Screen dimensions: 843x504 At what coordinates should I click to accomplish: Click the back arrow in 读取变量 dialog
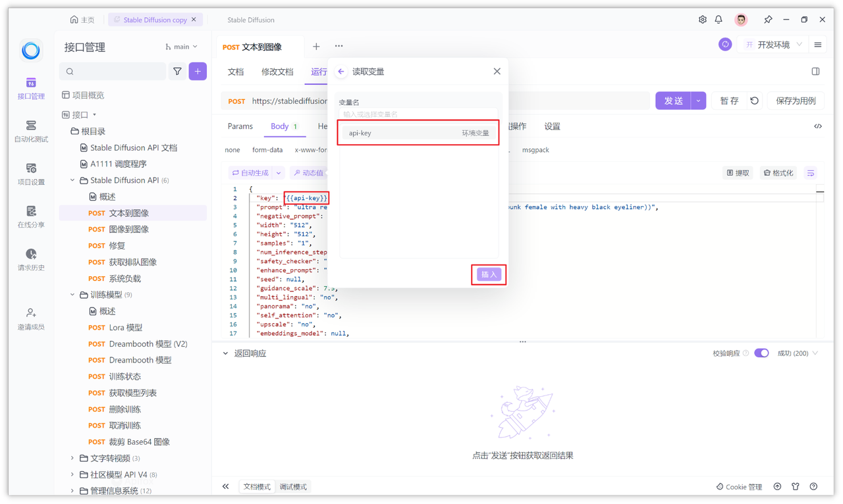[x=341, y=71]
